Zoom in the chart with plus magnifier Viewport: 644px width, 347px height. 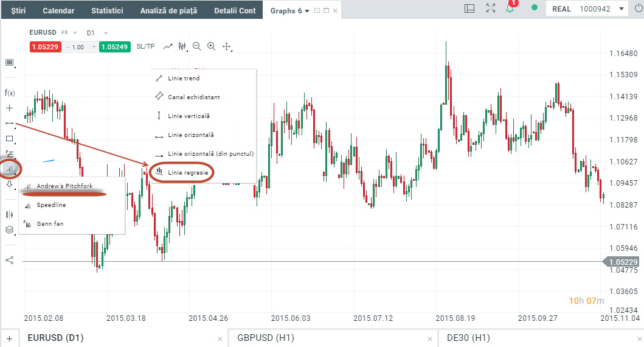[x=211, y=46]
